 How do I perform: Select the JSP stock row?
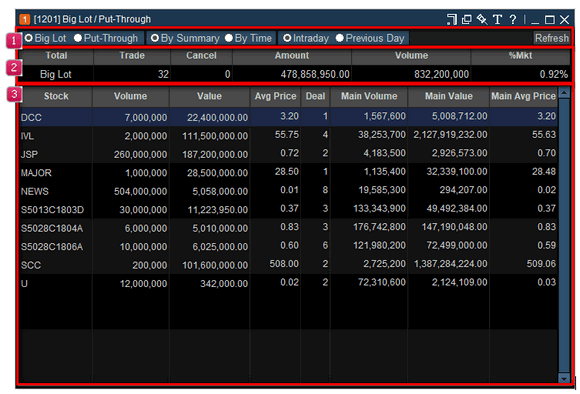click(289, 154)
